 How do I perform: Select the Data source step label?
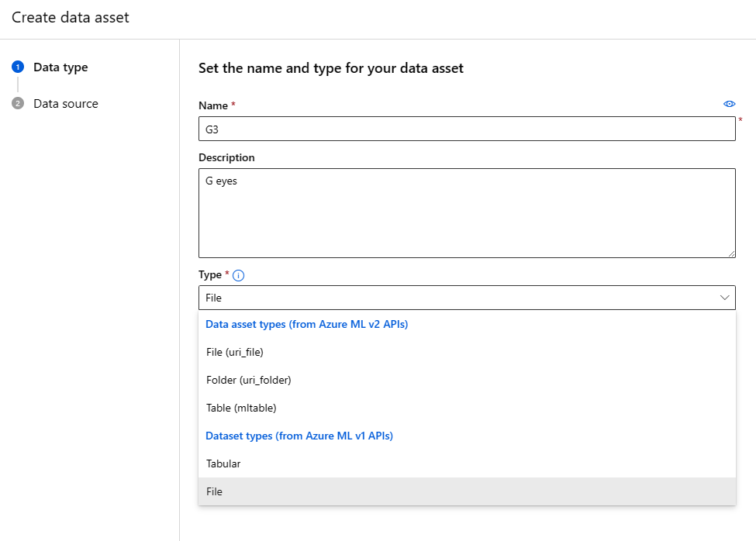(66, 103)
